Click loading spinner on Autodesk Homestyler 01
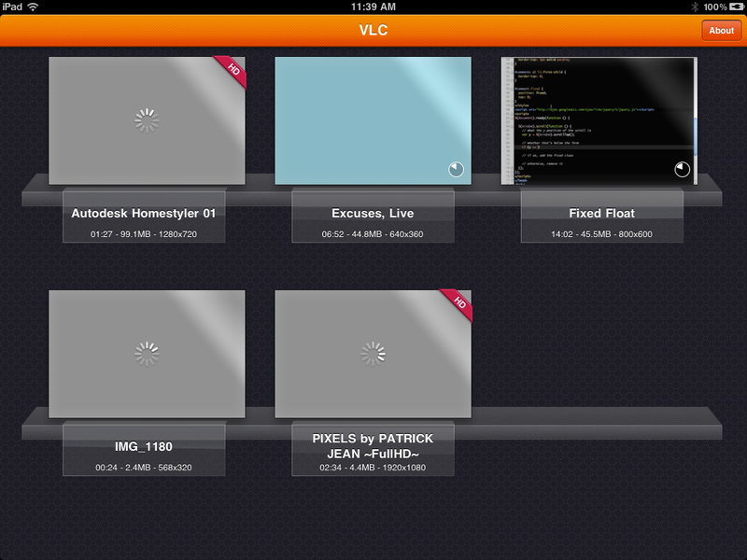 coord(147,120)
